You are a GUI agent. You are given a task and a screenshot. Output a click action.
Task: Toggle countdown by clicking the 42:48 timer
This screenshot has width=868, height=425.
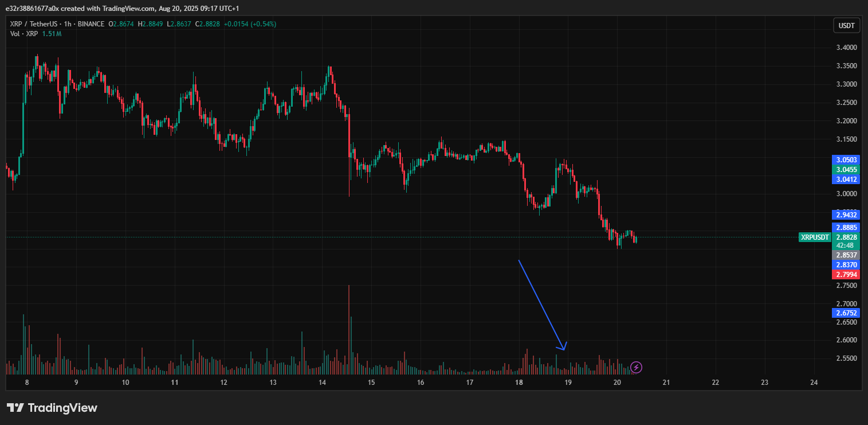[x=845, y=245]
